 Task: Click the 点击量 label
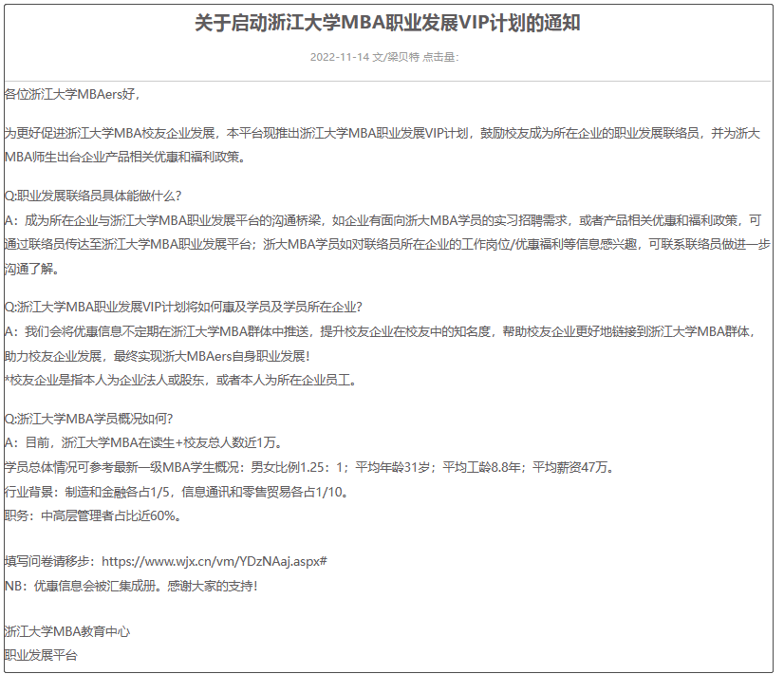pyautogui.click(x=439, y=57)
